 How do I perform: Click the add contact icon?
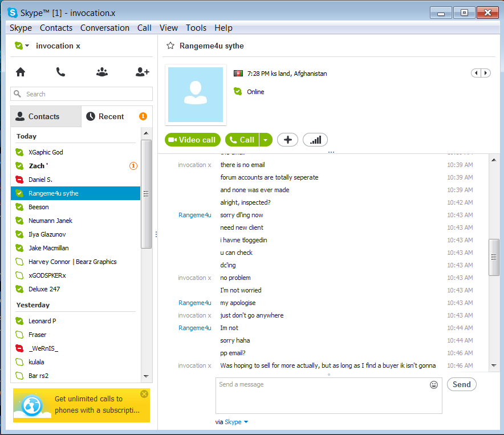click(x=142, y=72)
